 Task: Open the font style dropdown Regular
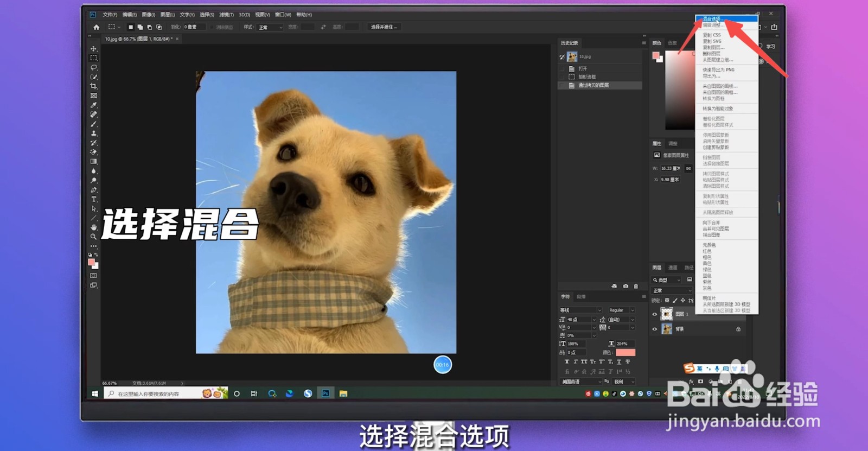[x=621, y=310]
